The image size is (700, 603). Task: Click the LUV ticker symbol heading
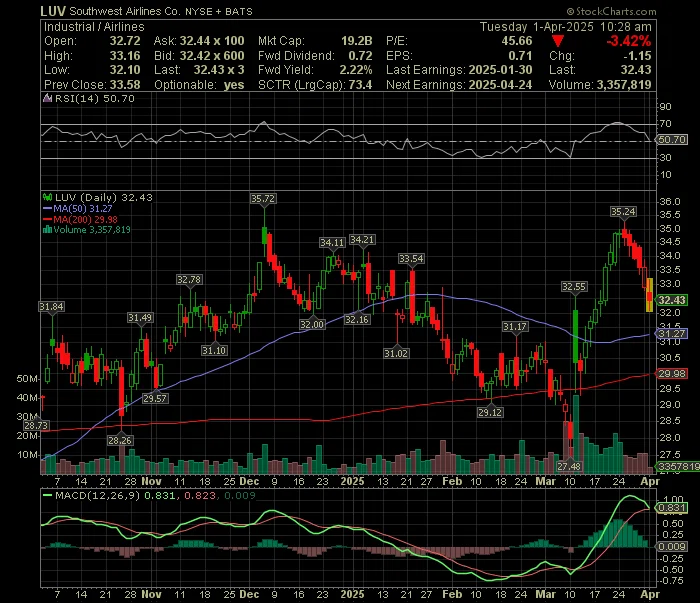click(53, 11)
